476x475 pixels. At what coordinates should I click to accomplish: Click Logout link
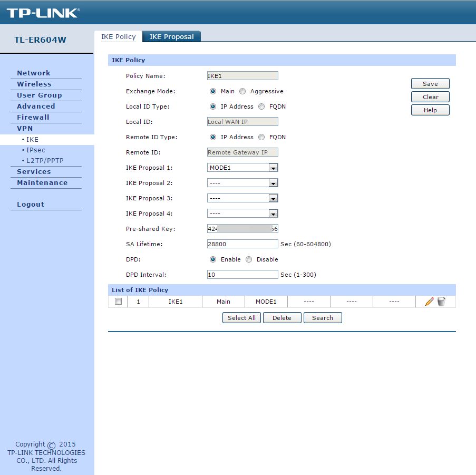point(31,204)
